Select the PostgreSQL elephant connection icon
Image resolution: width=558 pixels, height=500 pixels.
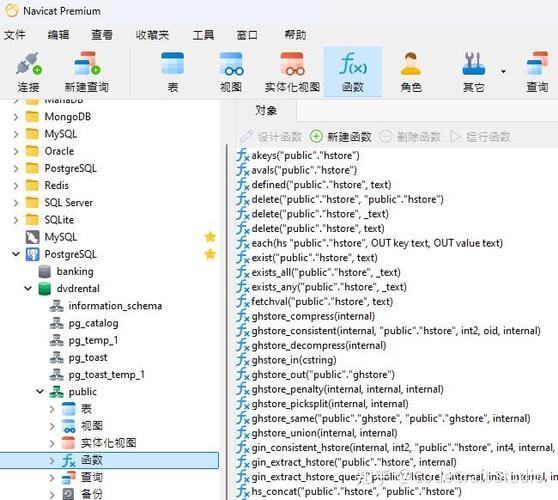32,254
